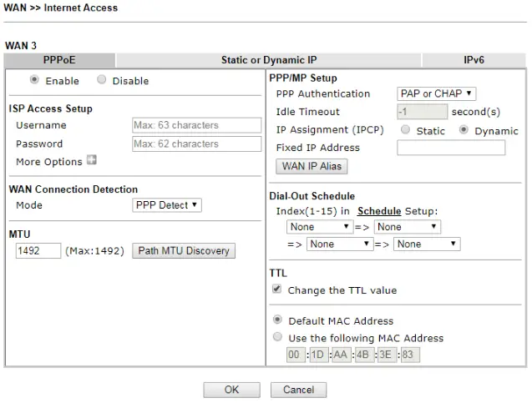Click MAC address field containing 1D
This screenshot has width=532, height=403.
click(x=319, y=355)
